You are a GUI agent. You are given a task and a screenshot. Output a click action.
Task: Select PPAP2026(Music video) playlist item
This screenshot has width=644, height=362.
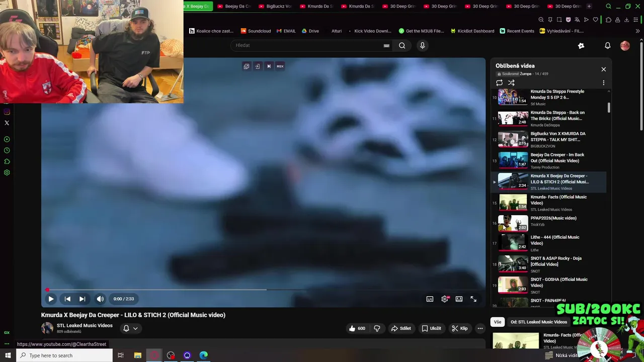click(548, 223)
